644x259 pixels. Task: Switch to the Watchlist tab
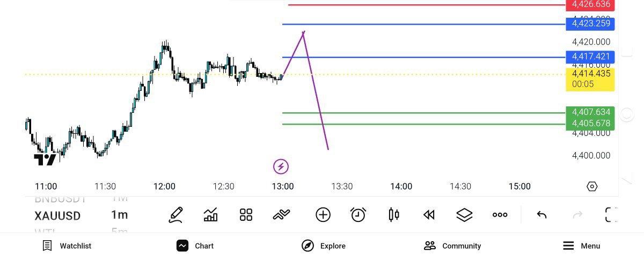67,246
